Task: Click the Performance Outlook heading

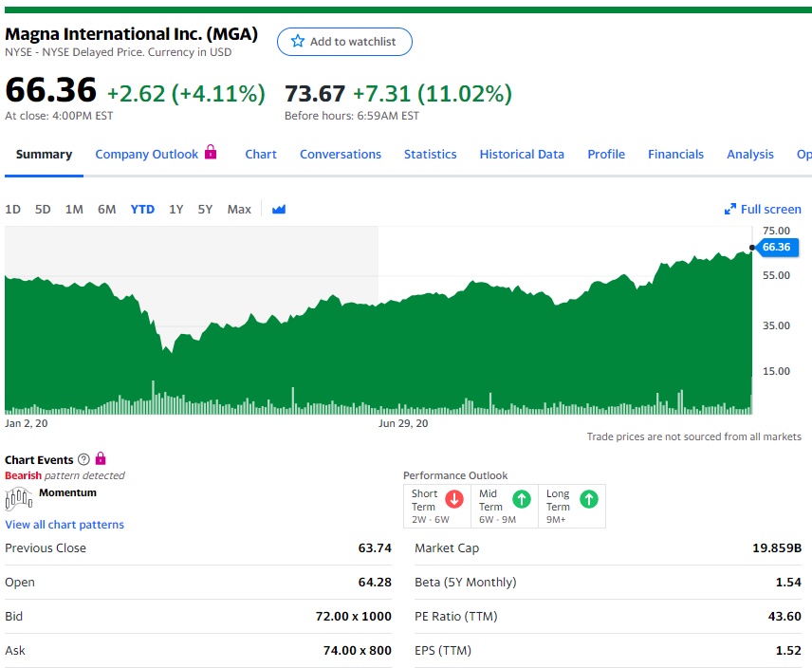Action: click(455, 475)
